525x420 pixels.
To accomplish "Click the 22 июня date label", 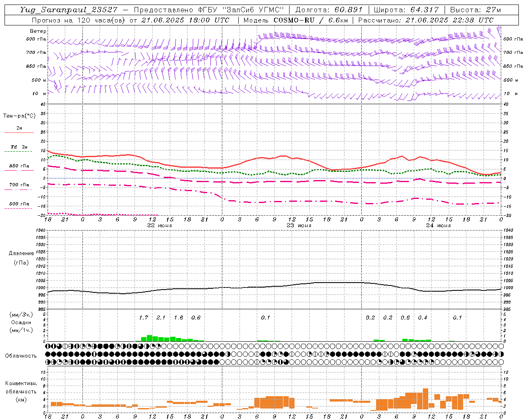I will click(160, 226).
